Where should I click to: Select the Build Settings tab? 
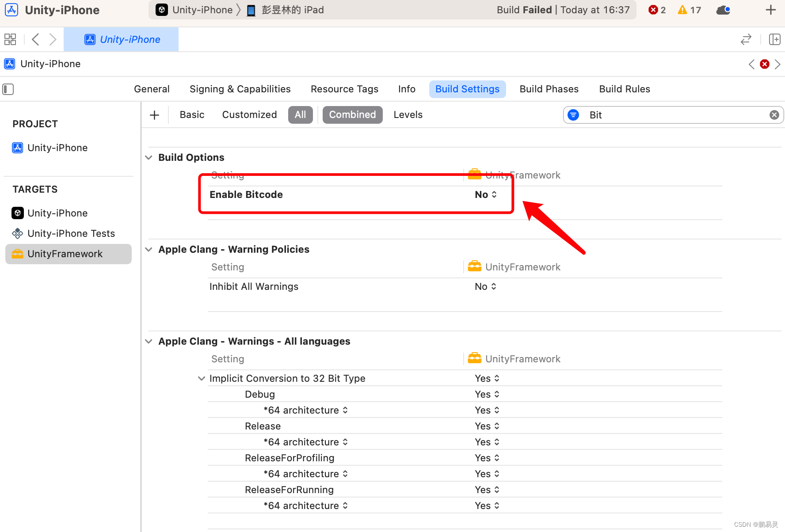pyautogui.click(x=467, y=89)
